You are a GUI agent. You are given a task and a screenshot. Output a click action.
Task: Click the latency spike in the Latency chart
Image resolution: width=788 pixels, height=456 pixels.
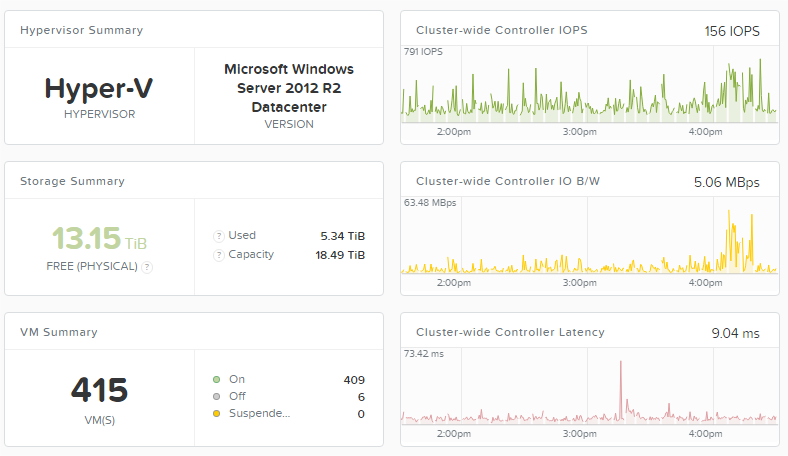tap(621, 390)
